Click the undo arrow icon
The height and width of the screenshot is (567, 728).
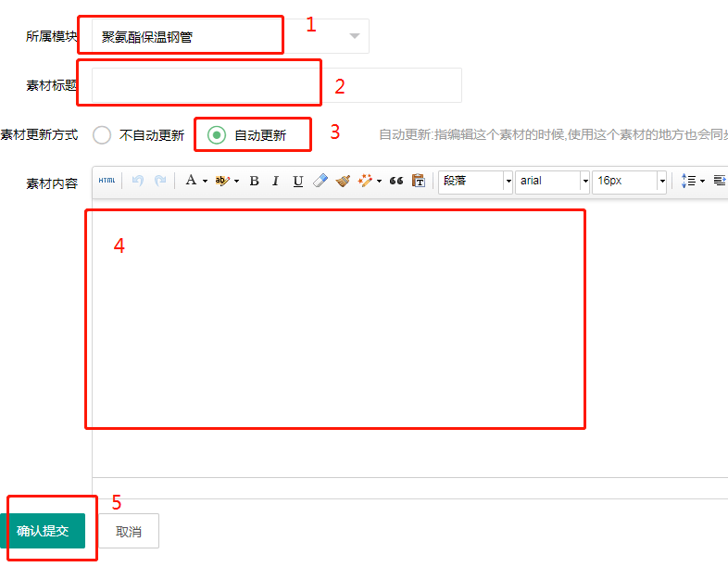click(x=138, y=181)
